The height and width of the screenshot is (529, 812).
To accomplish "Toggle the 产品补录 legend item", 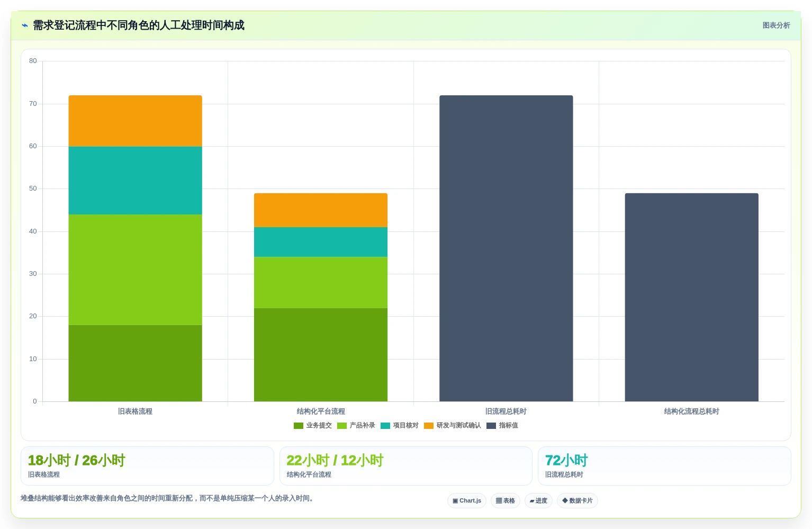I will coord(356,426).
